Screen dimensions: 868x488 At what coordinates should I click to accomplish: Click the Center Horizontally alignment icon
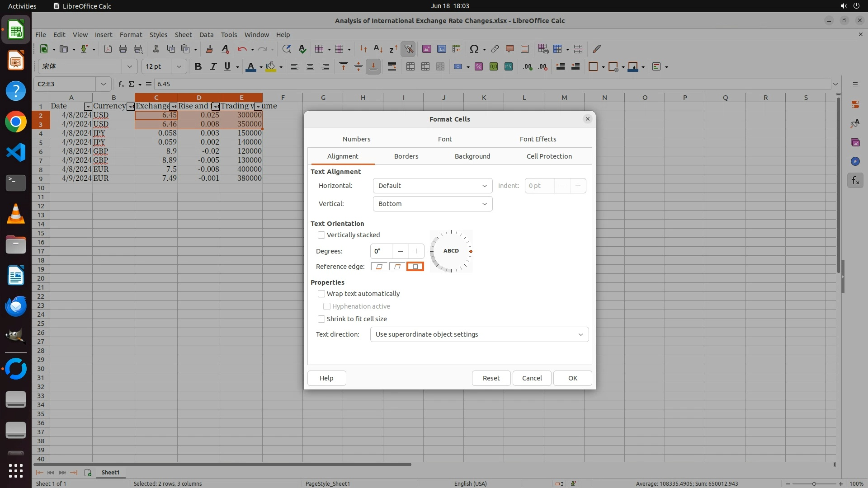310,67
